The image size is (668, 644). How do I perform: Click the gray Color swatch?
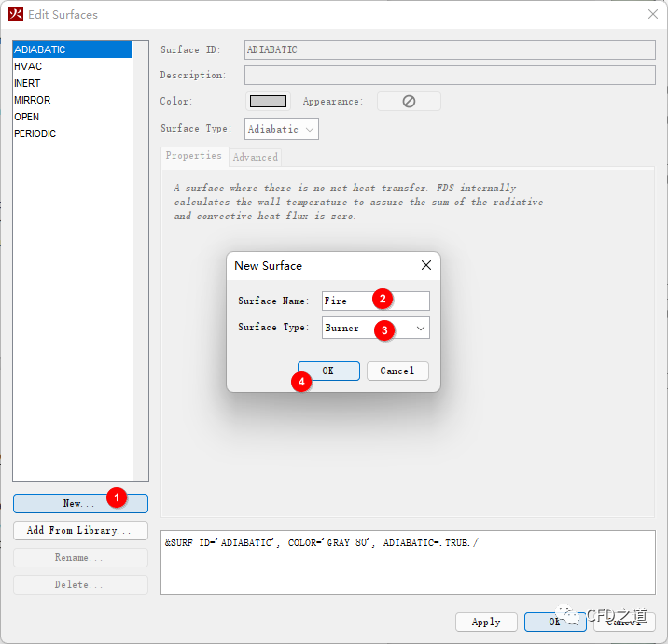coord(269,101)
